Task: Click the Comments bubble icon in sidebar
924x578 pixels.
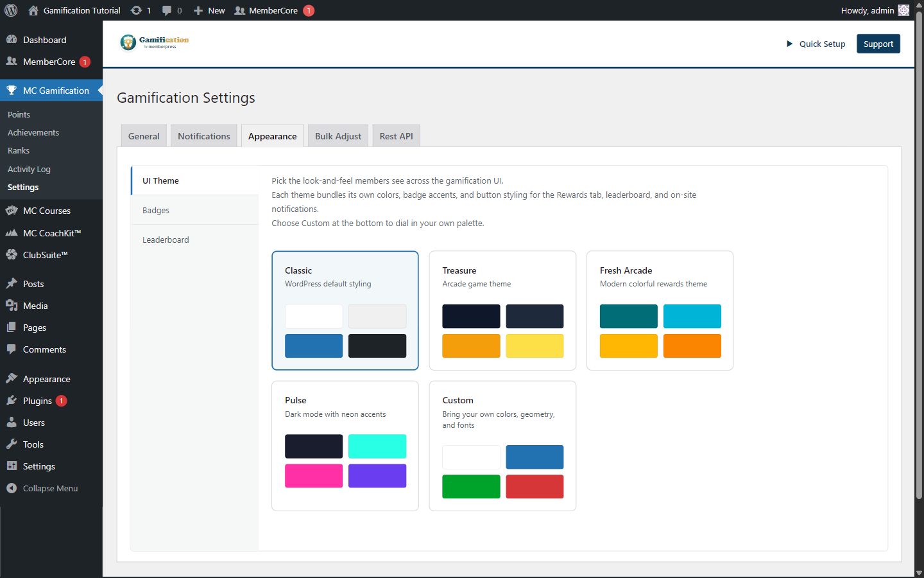Action: [12, 349]
